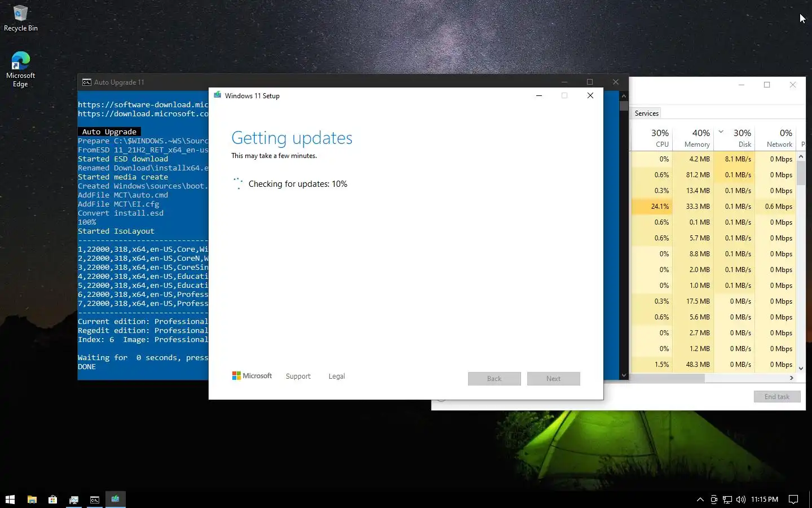Open the Recycle Bin desktop icon

pyautogui.click(x=20, y=18)
